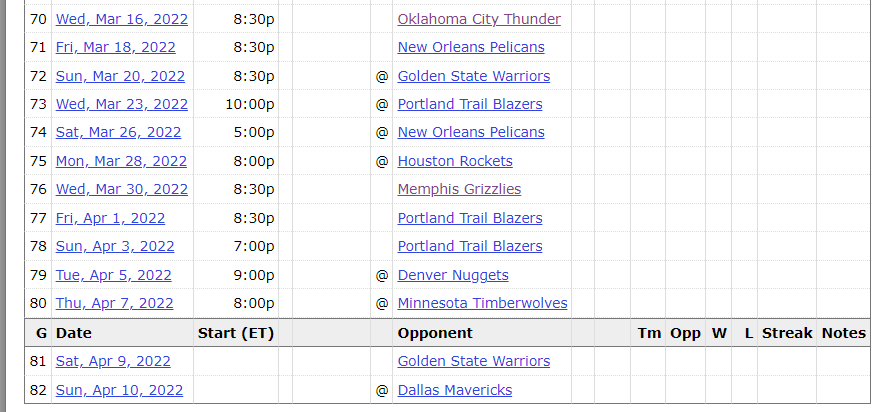The height and width of the screenshot is (412, 880).
Task: Open the Minnesota Timberwolves team link
Action: coord(482,303)
